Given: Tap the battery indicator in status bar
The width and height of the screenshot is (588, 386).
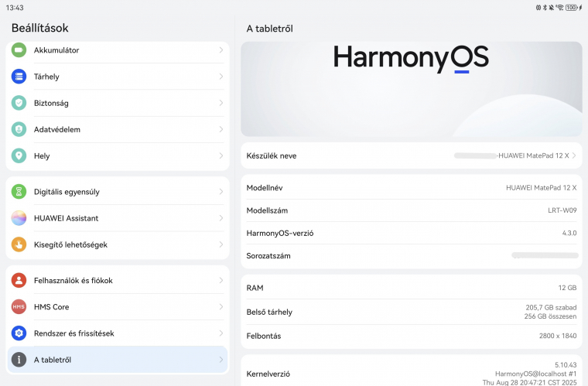Looking at the screenshot, I should (x=573, y=7).
